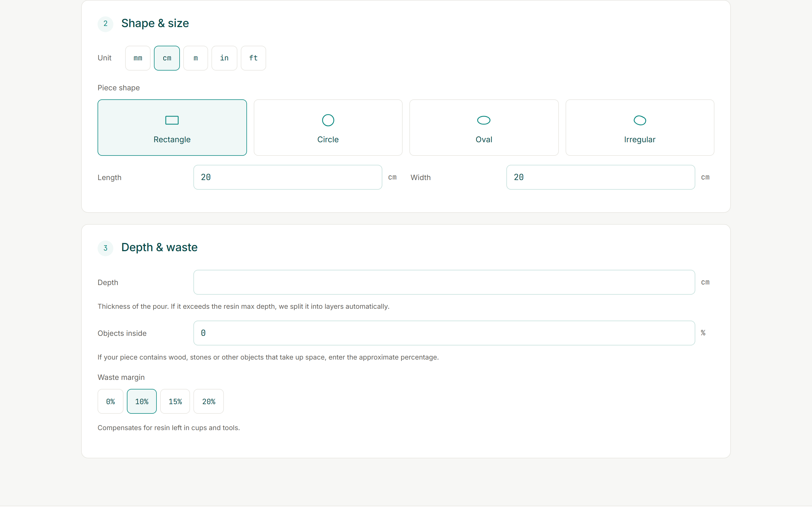Select the Rectangle shape icon

pyautogui.click(x=172, y=120)
